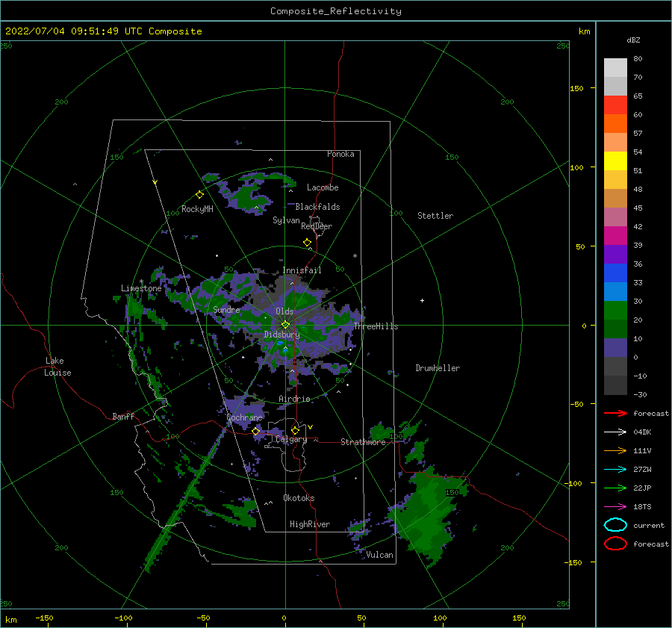672x628 pixels.
Task: Click the yellow diamond marker above Calgary
Action: [295, 430]
